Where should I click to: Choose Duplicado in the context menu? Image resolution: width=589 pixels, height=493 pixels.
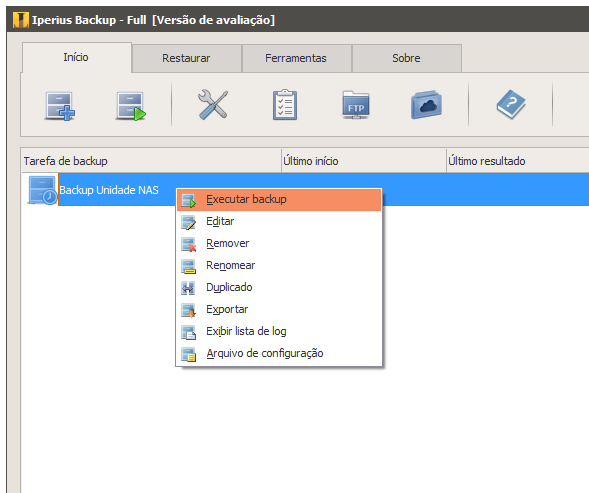279,287
